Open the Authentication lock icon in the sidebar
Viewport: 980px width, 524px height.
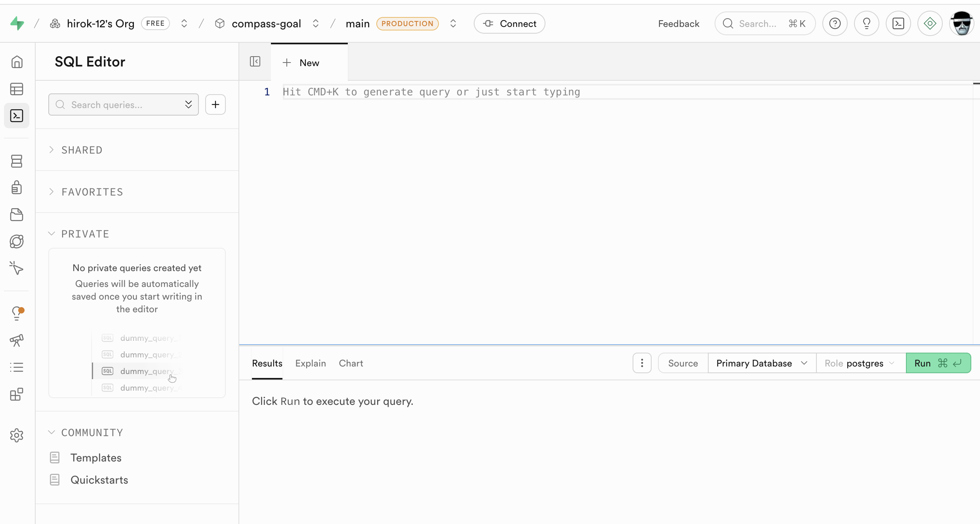coord(17,188)
